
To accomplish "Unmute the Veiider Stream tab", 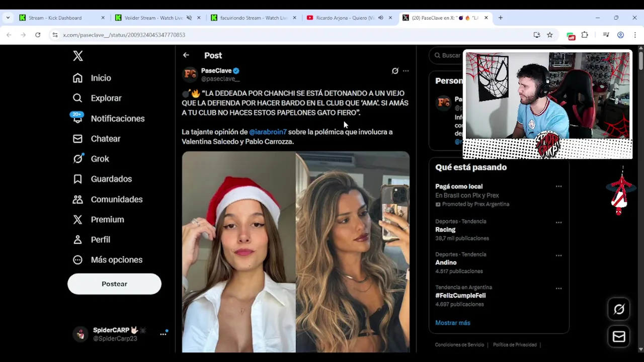I will [189, 18].
